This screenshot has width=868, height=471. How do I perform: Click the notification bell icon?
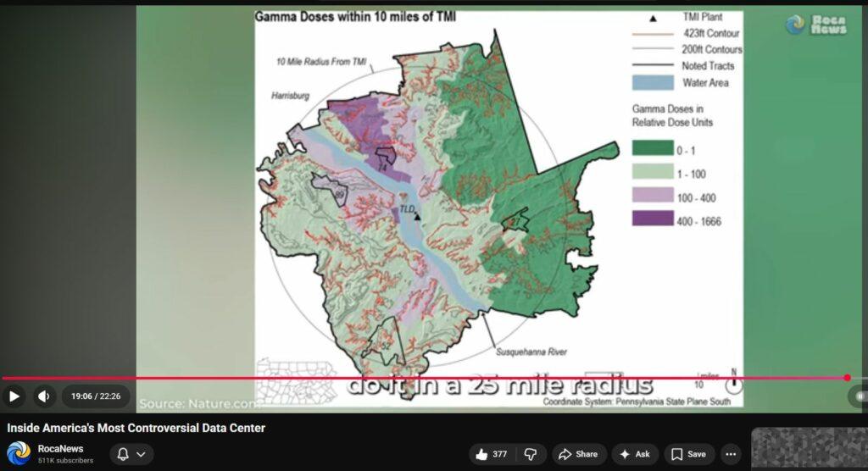coord(122,455)
